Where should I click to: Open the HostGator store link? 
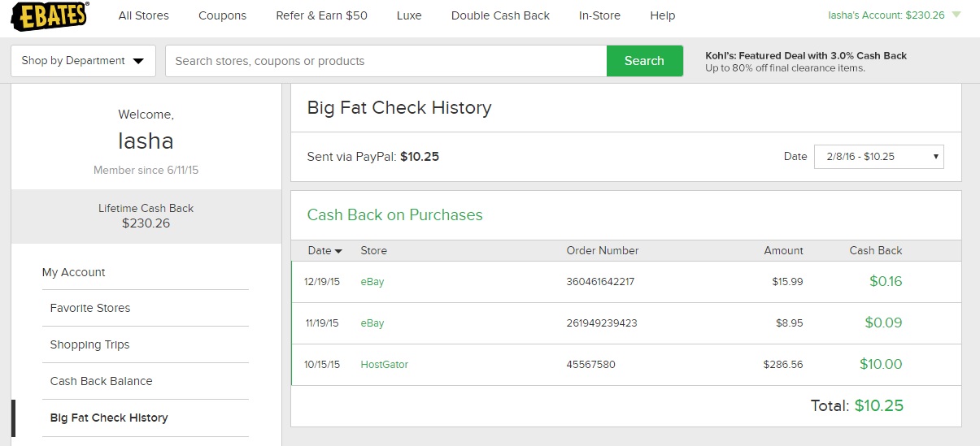pyautogui.click(x=384, y=365)
